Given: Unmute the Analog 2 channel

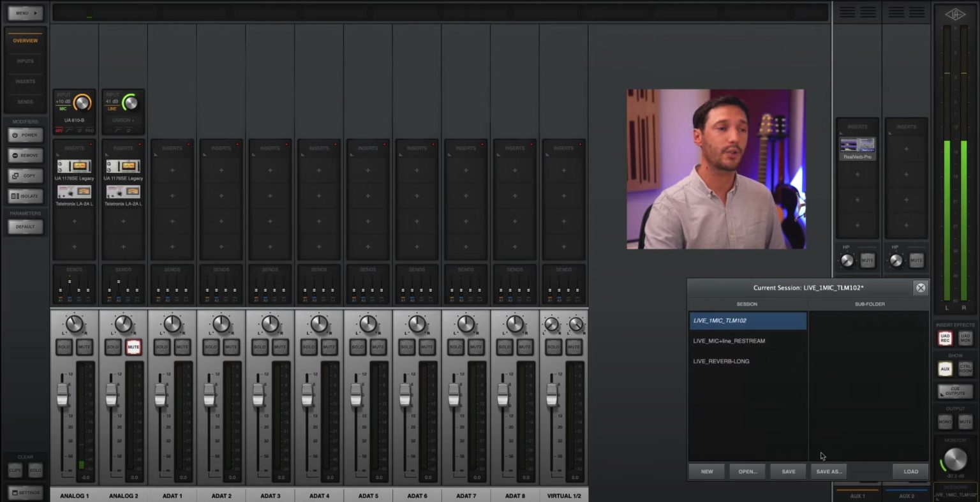Looking at the screenshot, I should click(133, 347).
